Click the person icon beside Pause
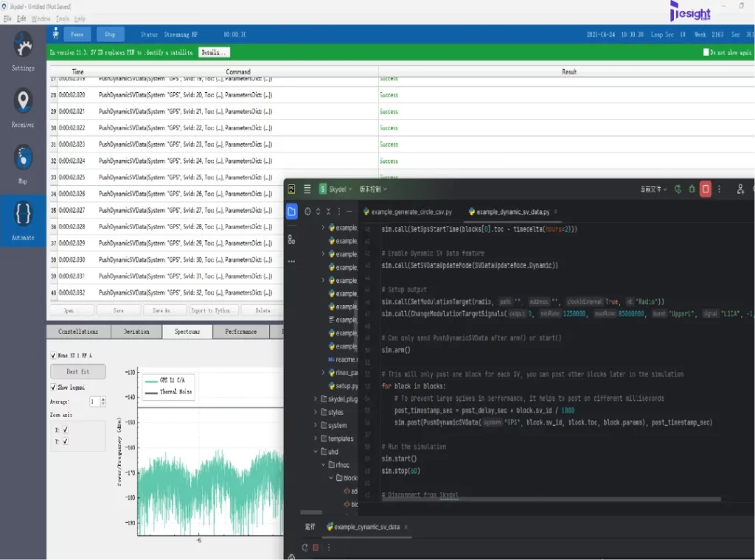Viewport: 755px width, 560px height. (56, 34)
